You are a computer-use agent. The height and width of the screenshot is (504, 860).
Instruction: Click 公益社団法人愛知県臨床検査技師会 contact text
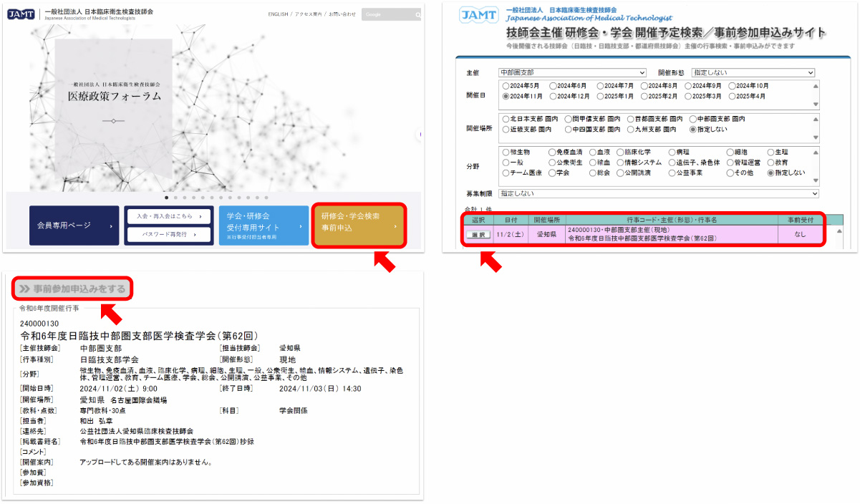pyautogui.click(x=137, y=432)
